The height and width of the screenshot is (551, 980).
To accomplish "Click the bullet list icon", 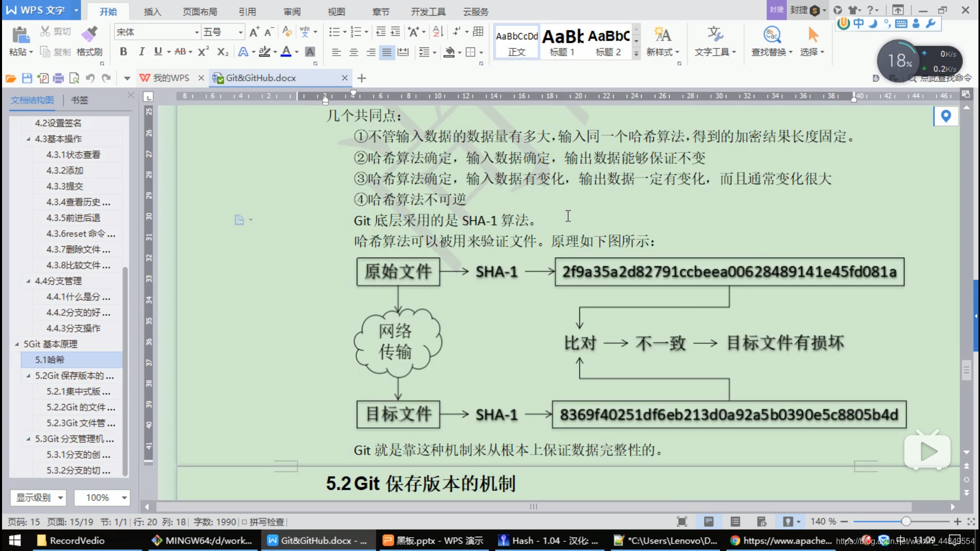I will [x=334, y=32].
